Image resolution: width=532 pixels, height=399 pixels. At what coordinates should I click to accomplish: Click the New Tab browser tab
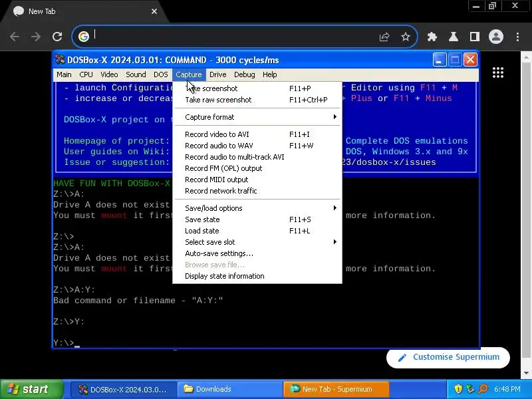[x=85, y=11]
